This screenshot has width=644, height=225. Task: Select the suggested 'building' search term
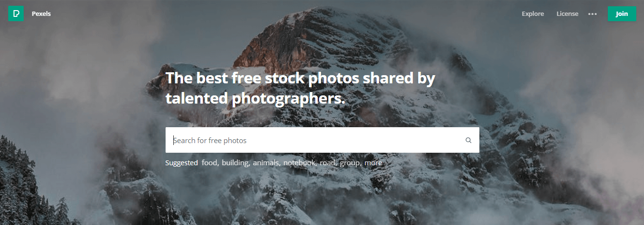click(235, 163)
